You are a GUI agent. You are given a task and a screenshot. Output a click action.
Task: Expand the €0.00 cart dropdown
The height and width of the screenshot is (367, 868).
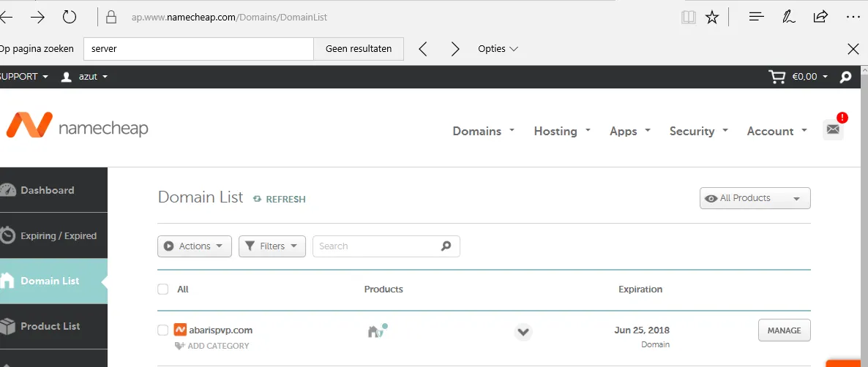(x=812, y=77)
